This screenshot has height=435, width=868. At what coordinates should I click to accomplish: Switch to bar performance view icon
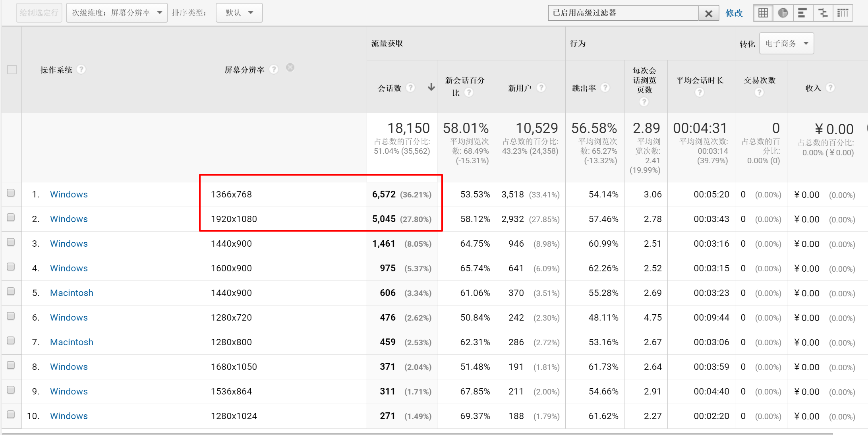point(802,13)
